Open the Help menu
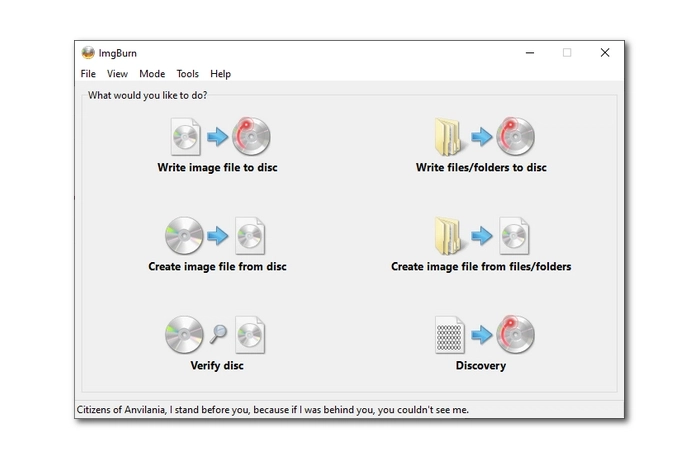Image resolution: width=700 pixels, height=460 pixels. click(221, 74)
